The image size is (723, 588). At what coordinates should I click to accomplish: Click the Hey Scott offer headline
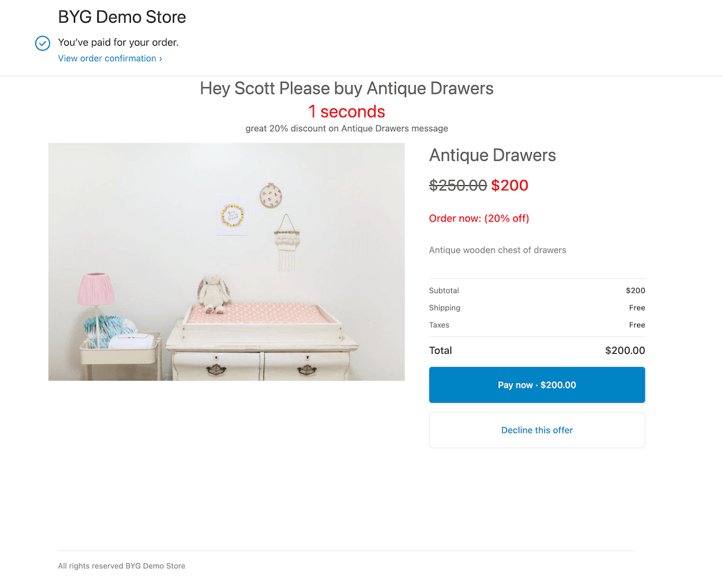[346, 88]
